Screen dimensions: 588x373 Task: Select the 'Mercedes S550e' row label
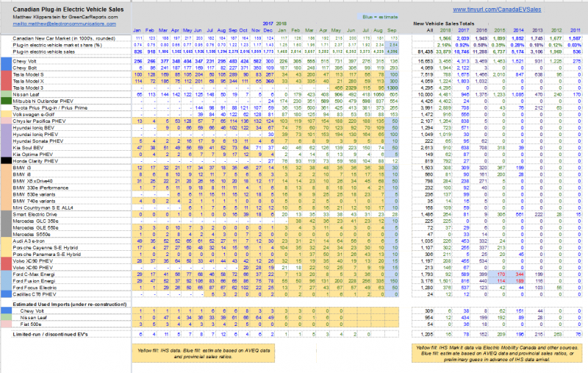(32, 235)
